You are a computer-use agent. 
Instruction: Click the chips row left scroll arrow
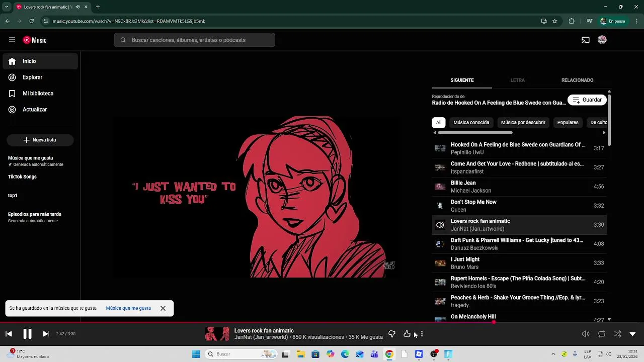pyautogui.click(x=435, y=133)
